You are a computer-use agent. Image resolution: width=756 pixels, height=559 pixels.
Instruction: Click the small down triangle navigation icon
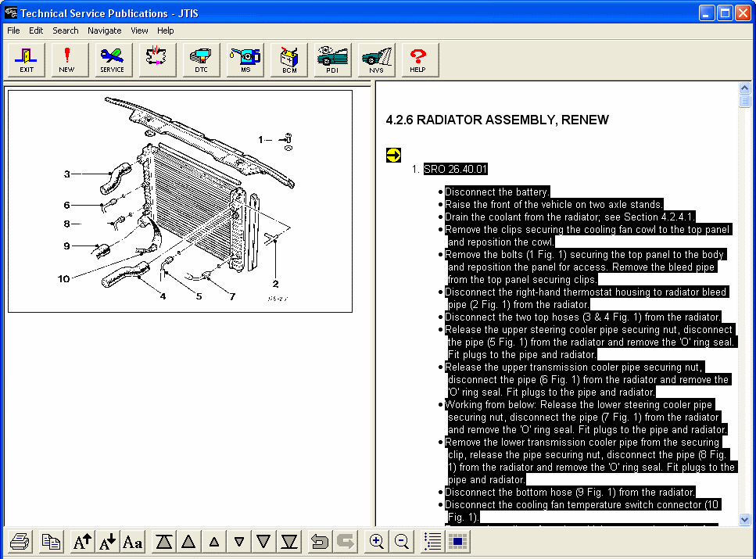point(239,542)
